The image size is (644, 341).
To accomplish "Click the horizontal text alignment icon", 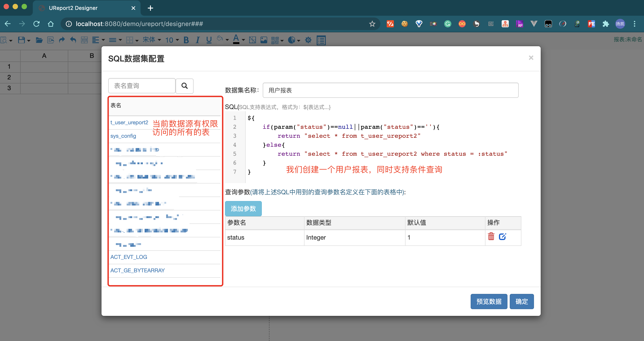I will (x=95, y=40).
